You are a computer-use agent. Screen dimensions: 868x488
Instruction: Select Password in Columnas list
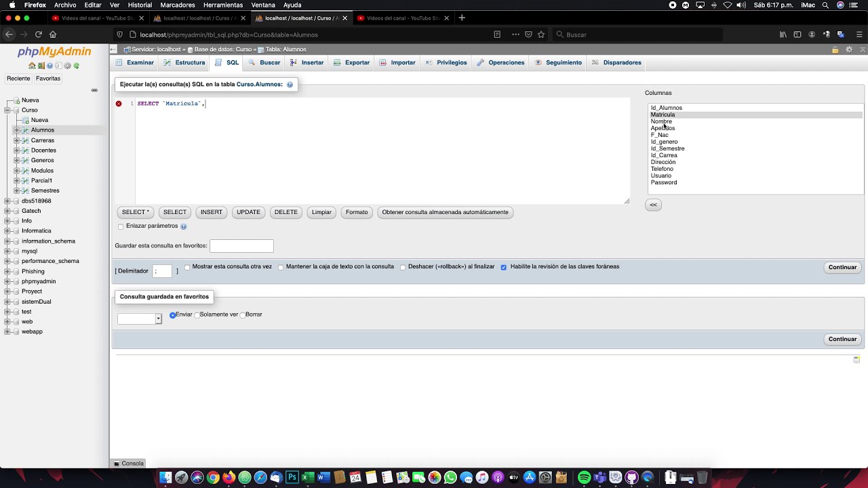[755, 182]
